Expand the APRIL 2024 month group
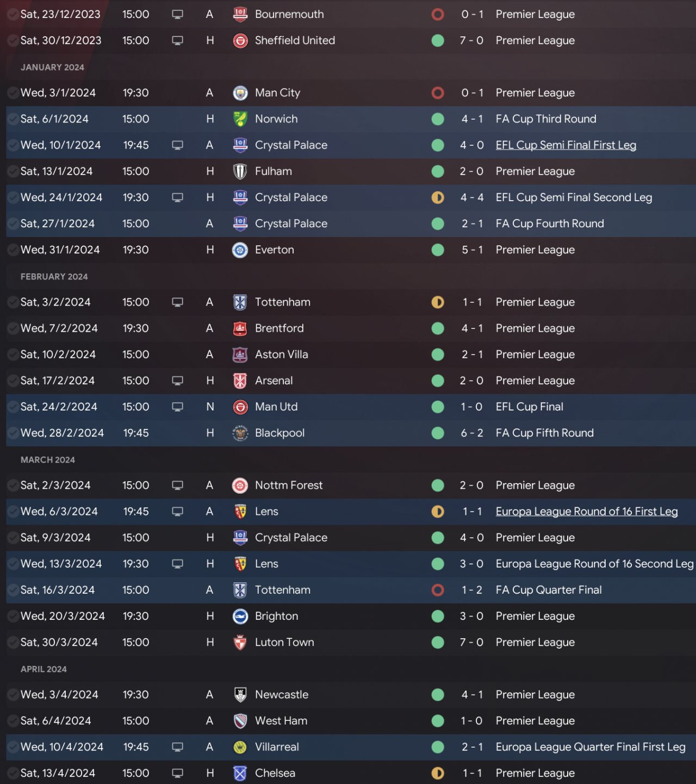 coord(43,669)
